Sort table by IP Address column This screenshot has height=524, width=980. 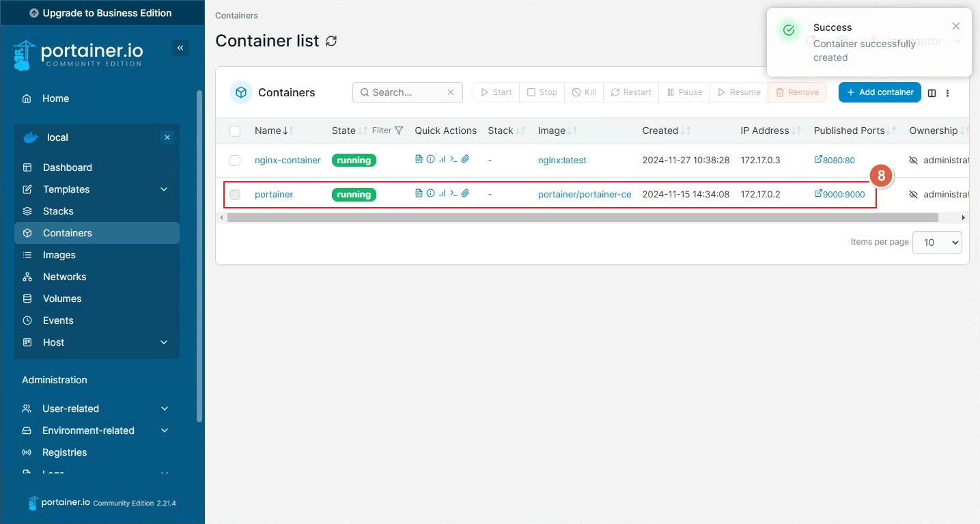(x=771, y=130)
